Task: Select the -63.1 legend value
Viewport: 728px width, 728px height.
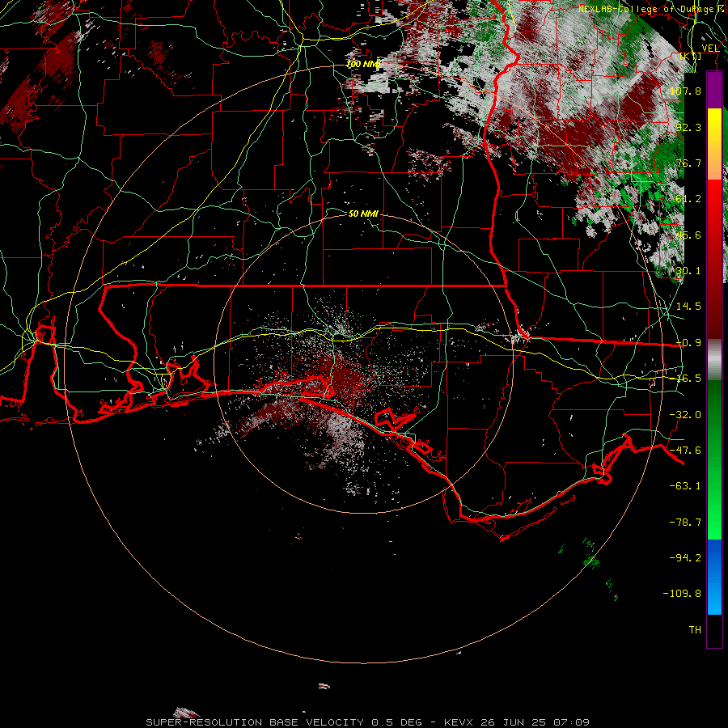Action: click(x=685, y=486)
